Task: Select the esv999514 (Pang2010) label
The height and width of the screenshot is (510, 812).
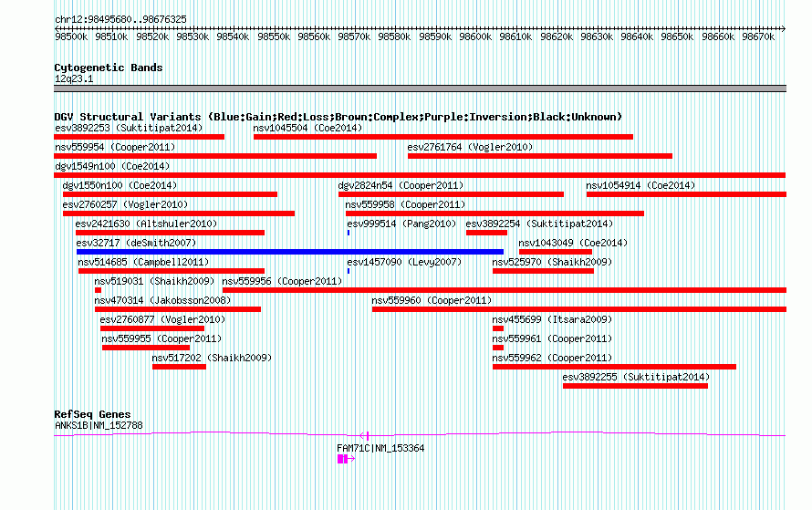Action: [x=401, y=224]
